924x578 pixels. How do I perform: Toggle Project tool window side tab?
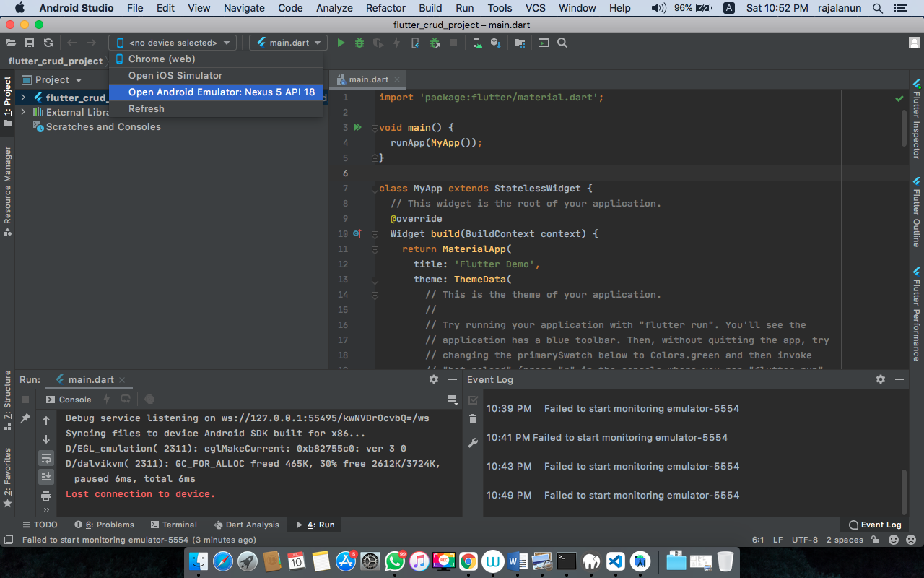pyautogui.click(x=7, y=101)
